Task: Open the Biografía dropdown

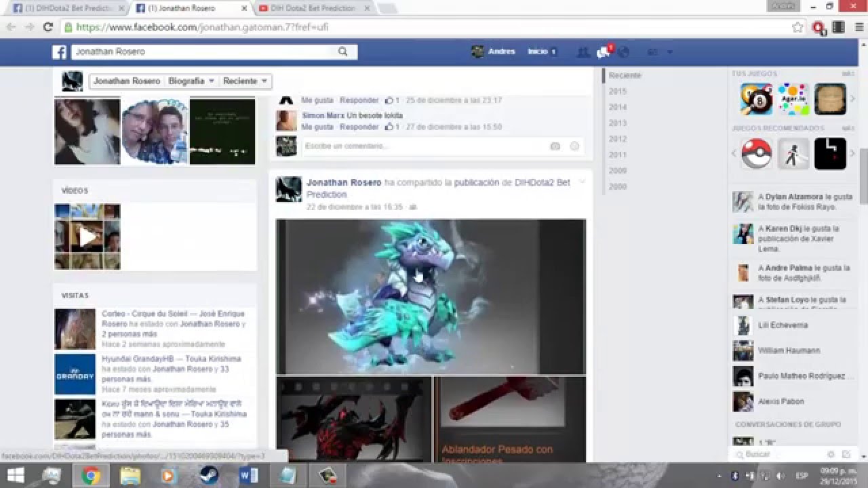Action: (191, 81)
